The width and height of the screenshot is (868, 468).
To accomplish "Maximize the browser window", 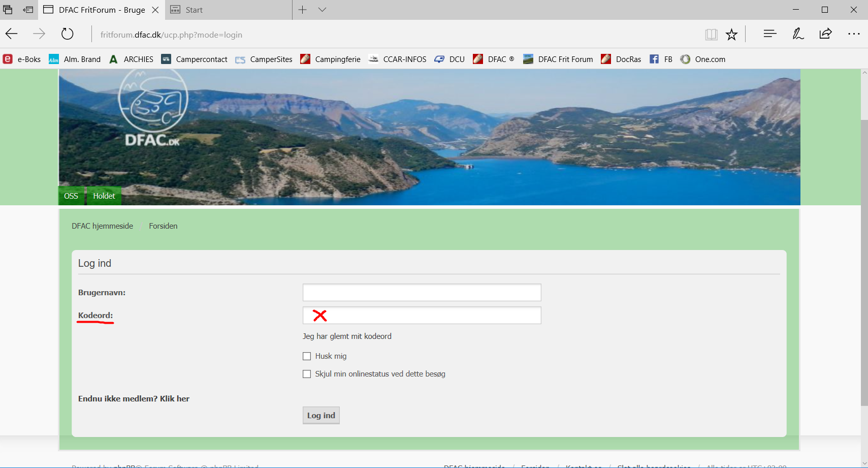I will pyautogui.click(x=825, y=10).
